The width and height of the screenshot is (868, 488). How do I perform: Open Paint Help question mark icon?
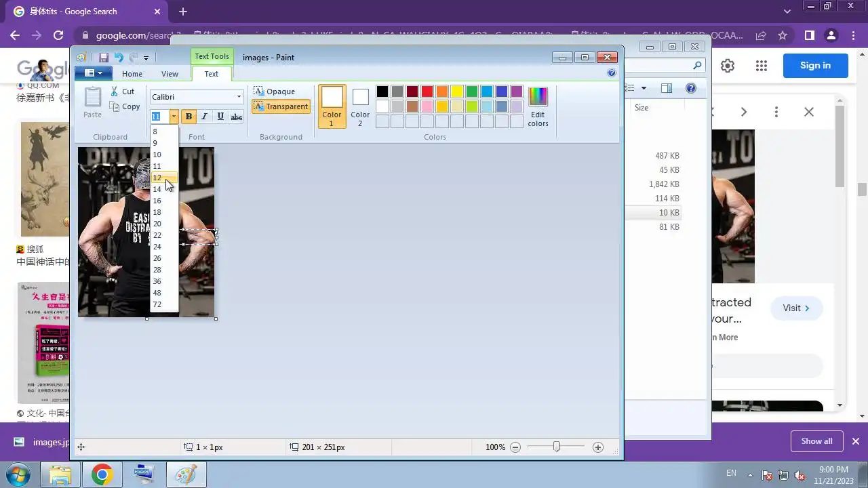[x=612, y=73]
